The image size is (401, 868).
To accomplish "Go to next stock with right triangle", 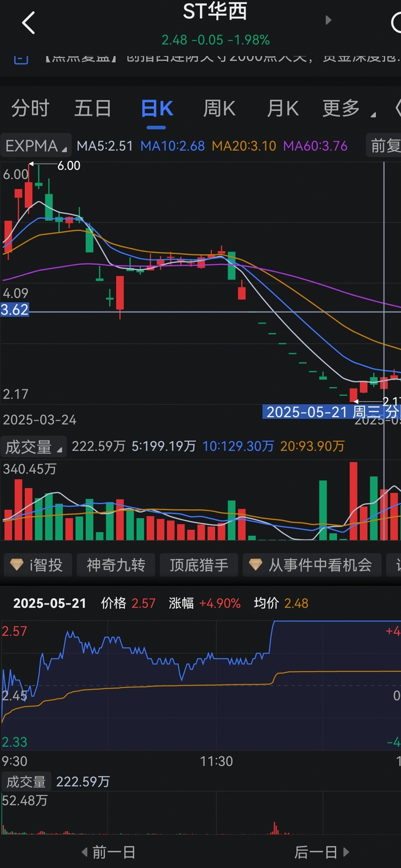I will [328, 20].
